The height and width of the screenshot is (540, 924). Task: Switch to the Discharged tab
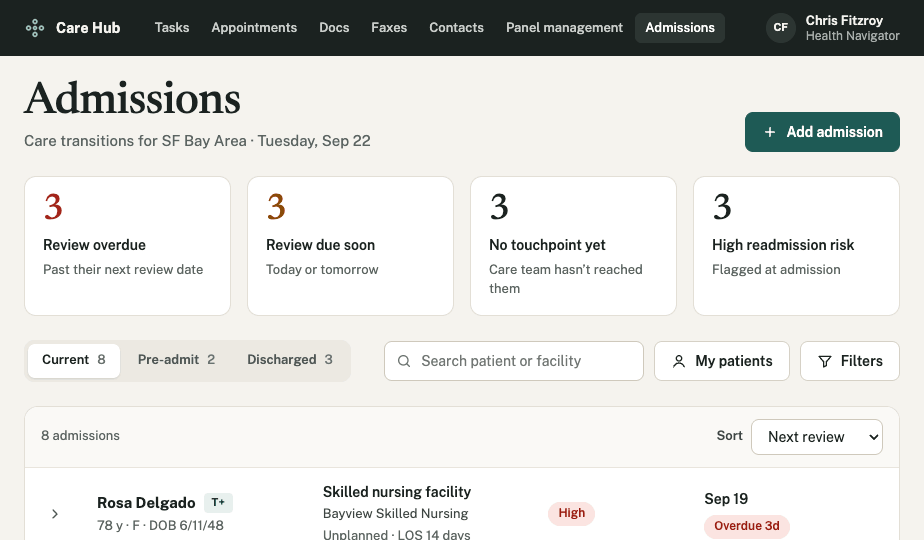click(x=289, y=360)
